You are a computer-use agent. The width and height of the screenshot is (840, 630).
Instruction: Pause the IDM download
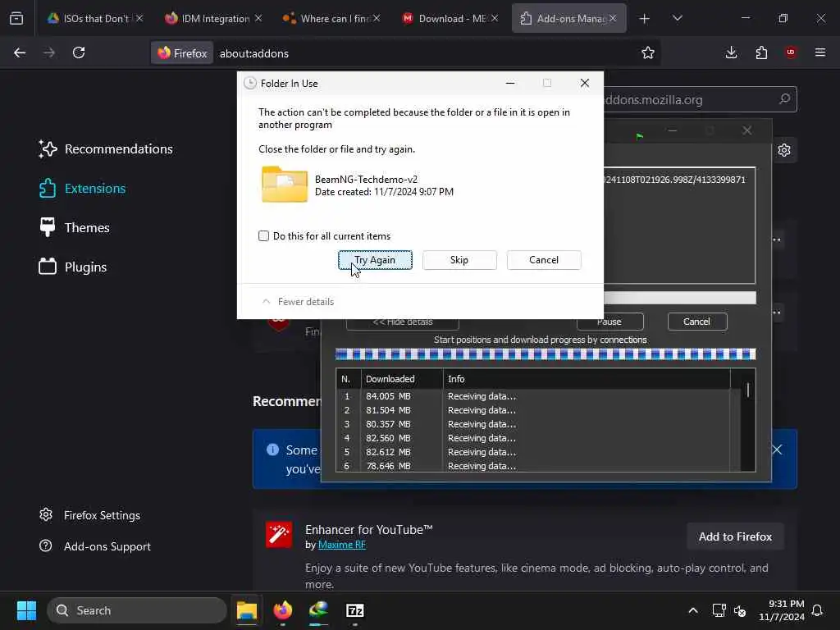tap(609, 322)
